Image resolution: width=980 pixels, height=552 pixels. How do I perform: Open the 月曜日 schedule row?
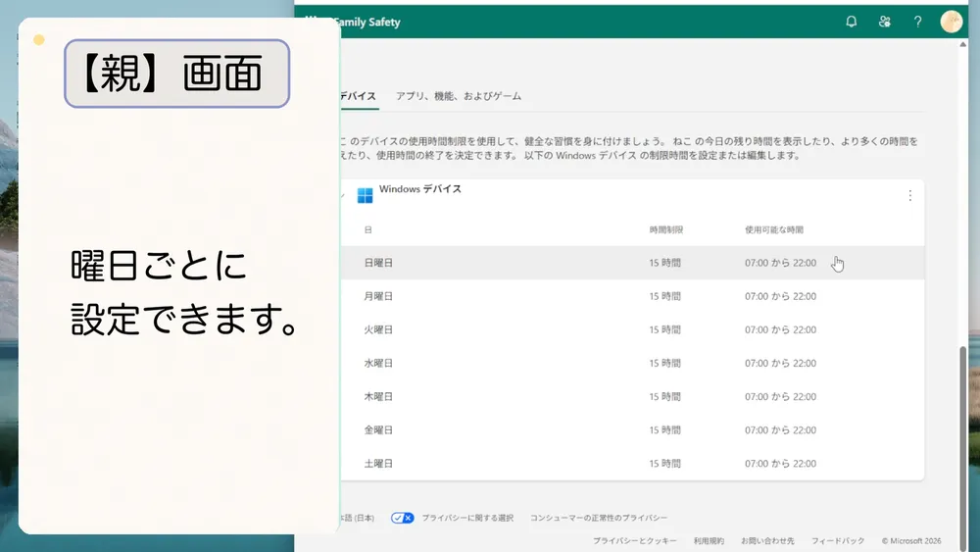632,296
